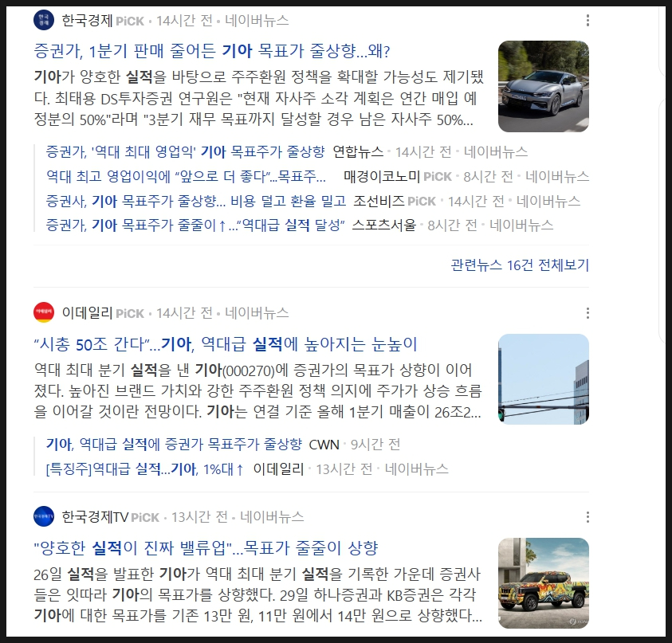Open the three-dot menu for the 한국경제 article
The width and height of the screenshot is (672, 643).
[x=588, y=20]
